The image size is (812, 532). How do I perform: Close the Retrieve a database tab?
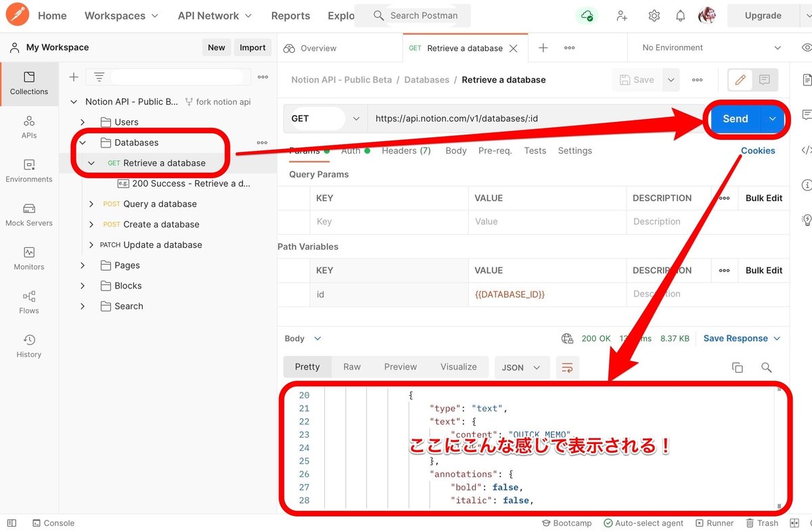tap(514, 49)
